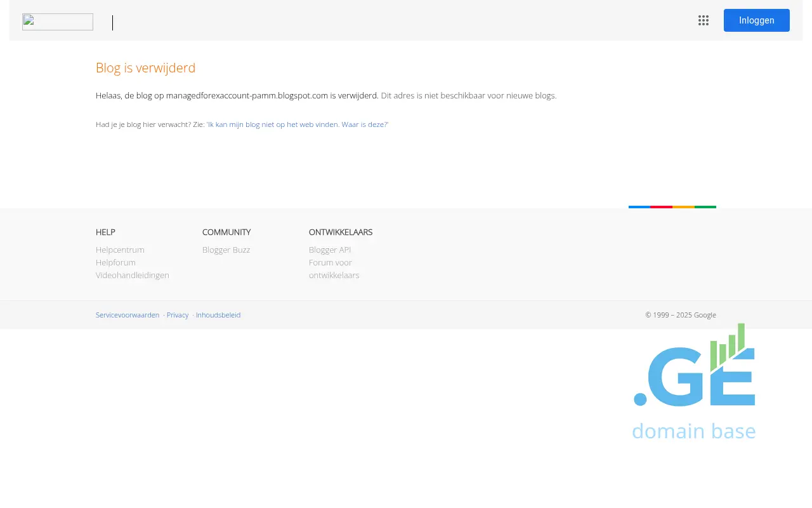Viewport: 812px width, 508px height.
Task: Visit the Blogger Buzz link
Action: click(x=226, y=250)
